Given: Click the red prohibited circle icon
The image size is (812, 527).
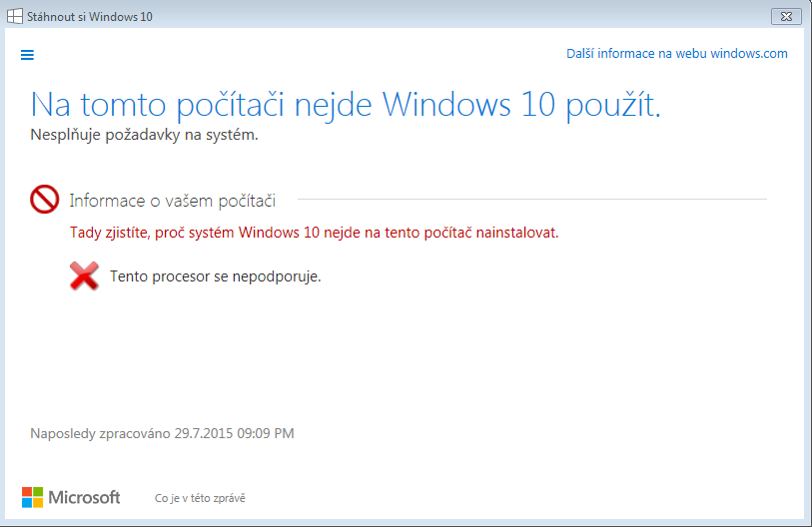Looking at the screenshot, I should coord(45,200).
